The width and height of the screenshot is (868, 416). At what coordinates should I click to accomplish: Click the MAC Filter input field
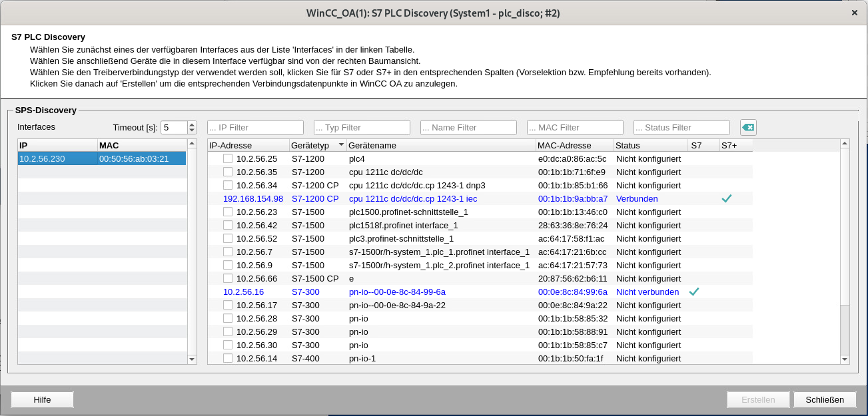point(575,127)
